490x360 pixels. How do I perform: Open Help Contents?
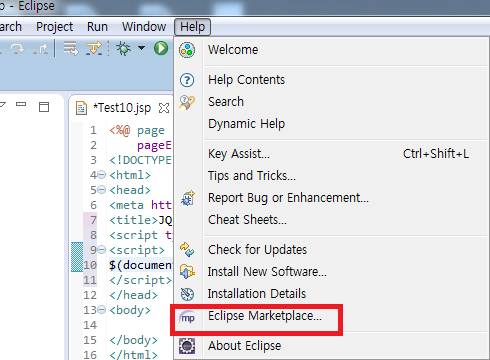coord(246,80)
